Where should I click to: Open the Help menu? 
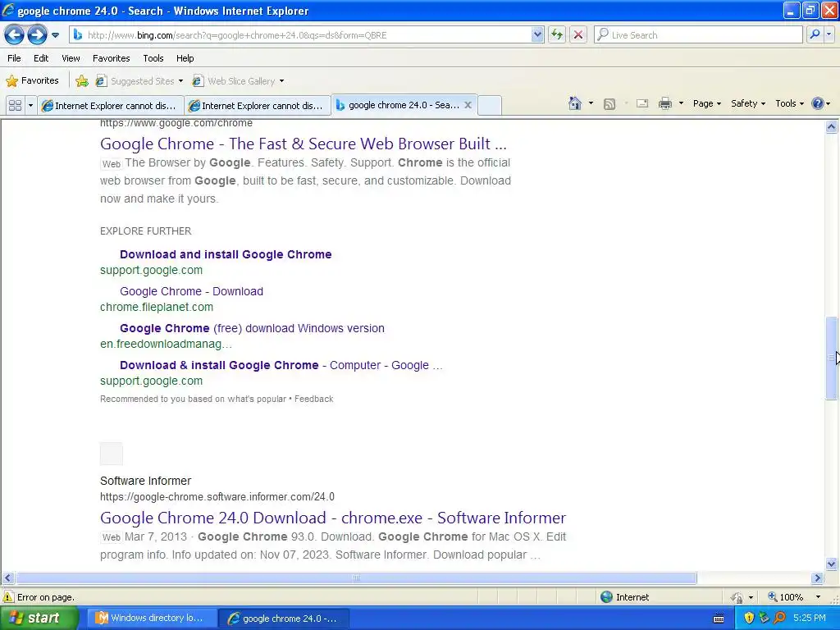click(185, 58)
